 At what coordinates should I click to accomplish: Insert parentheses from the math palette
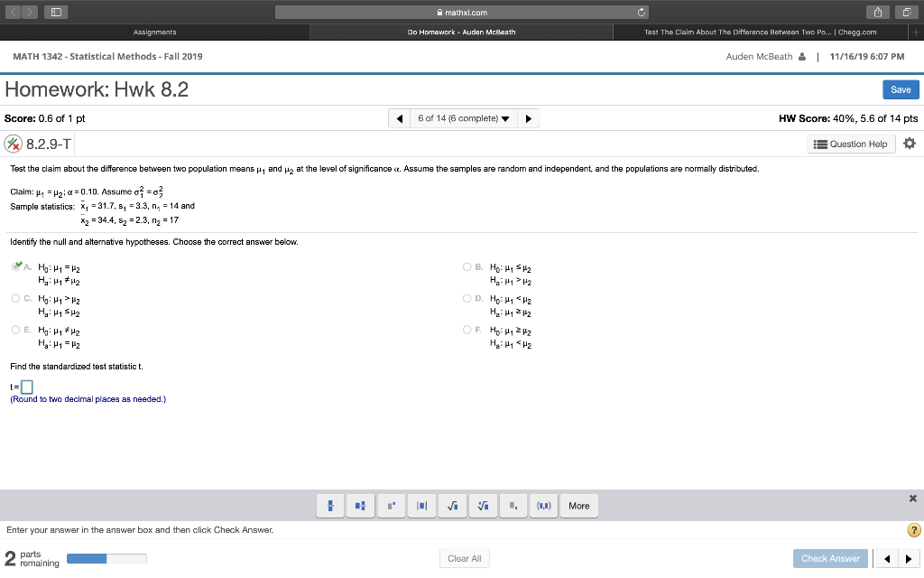click(544, 506)
